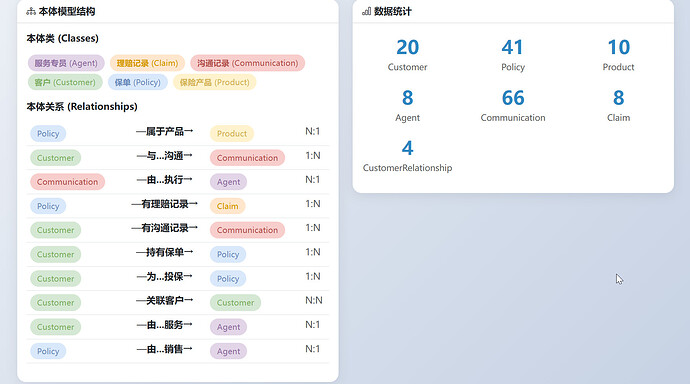Click Policy tag in 有理赔记录 row
The image size is (690, 384).
coord(48,206)
